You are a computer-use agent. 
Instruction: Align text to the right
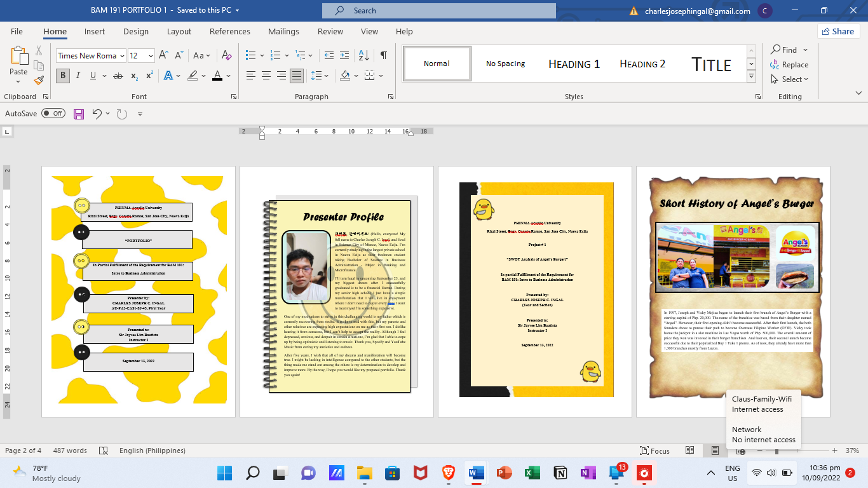click(x=281, y=76)
